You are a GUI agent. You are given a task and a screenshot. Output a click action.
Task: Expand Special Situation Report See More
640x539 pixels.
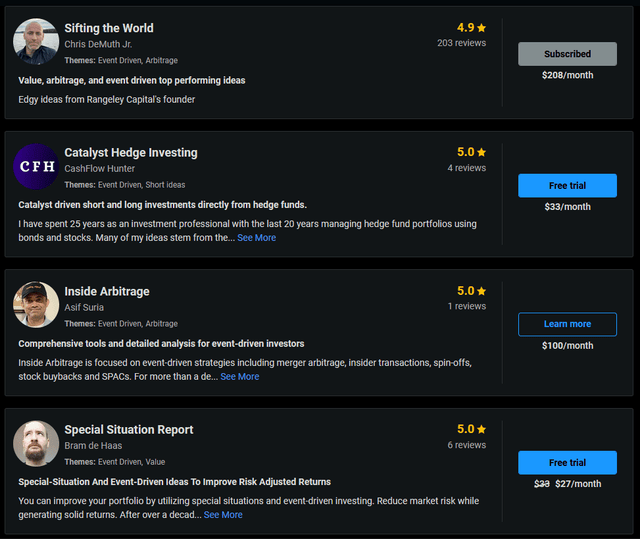pyautogui.click(x=223, y=515)
